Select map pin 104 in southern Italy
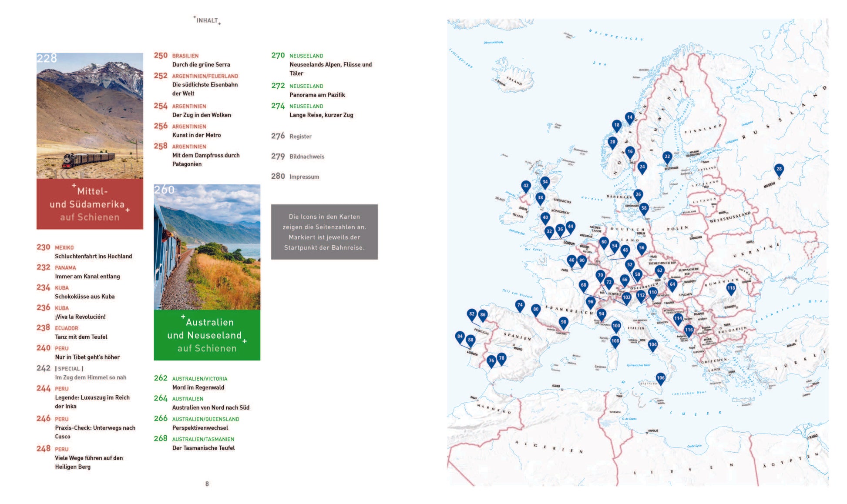Screen dimensions: 847x504 click(x=652, y=344)
